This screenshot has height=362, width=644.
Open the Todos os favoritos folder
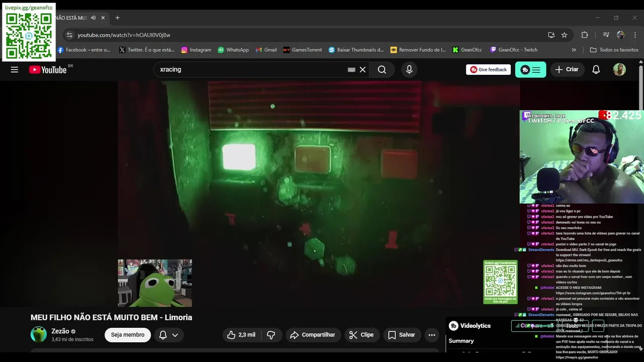click(x=614, y=50)
